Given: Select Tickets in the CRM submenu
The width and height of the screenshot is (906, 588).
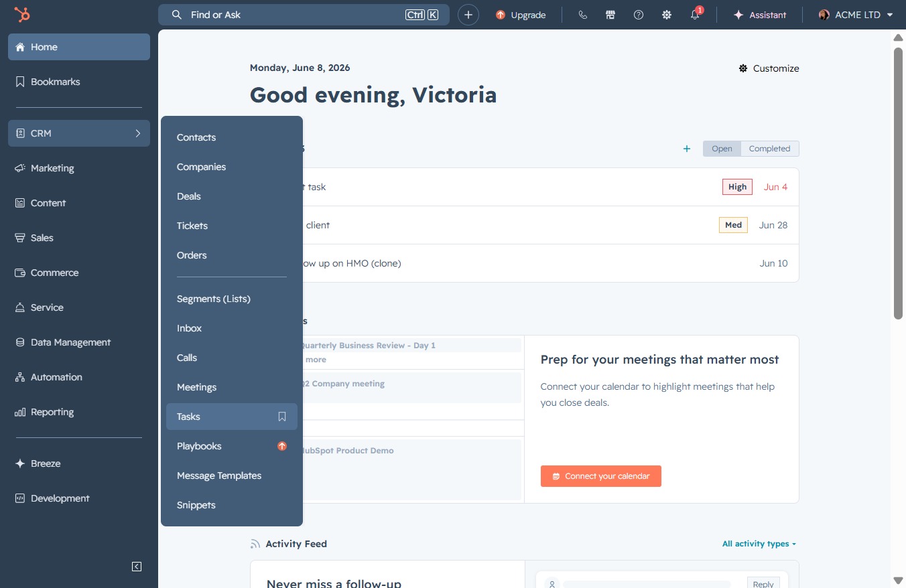Looking at the screenshot, I should coord(232,226).
